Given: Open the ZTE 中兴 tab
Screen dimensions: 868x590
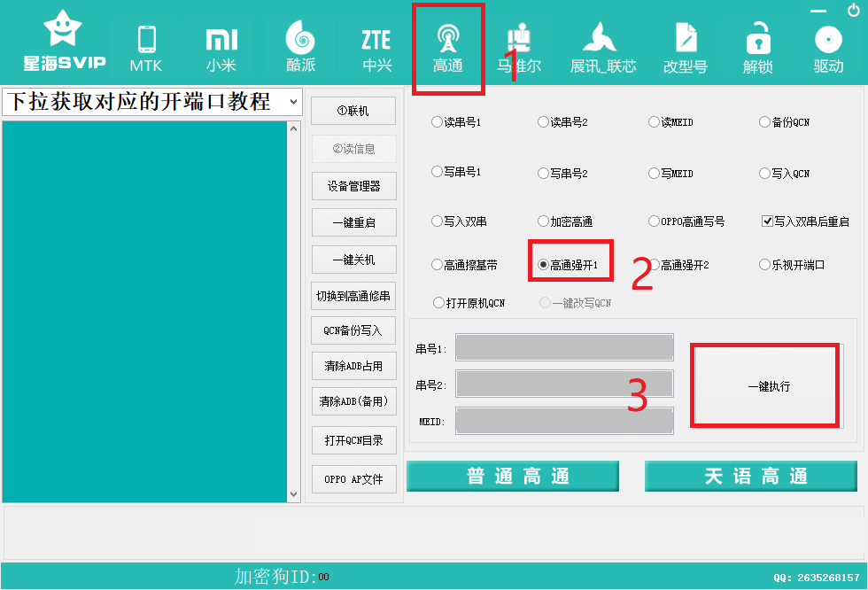Looking at the screenshot, I should coord(377,50).
